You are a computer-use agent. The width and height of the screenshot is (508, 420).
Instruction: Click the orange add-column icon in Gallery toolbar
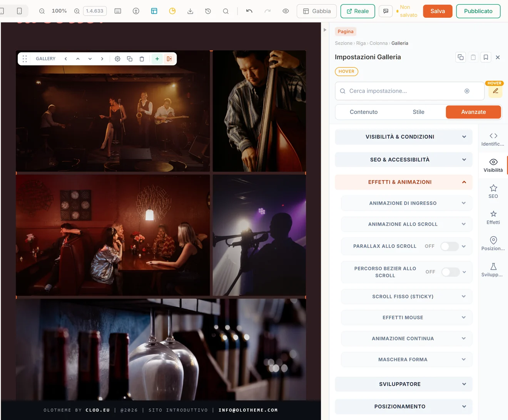pyautogui.click(x=169, y=59)
